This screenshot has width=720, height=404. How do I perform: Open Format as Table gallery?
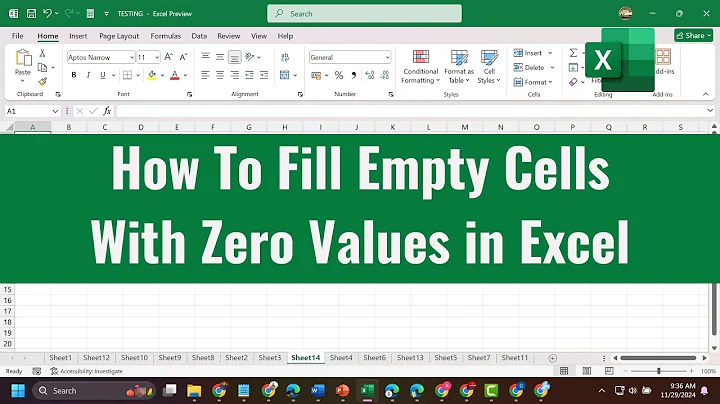point(459,67)
